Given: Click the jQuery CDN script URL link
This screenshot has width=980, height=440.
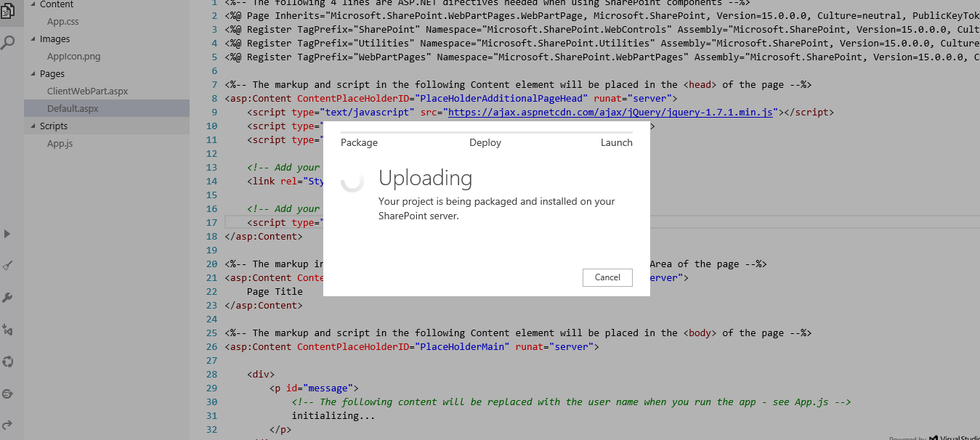Looking at the screenshot, I should 610,113.
